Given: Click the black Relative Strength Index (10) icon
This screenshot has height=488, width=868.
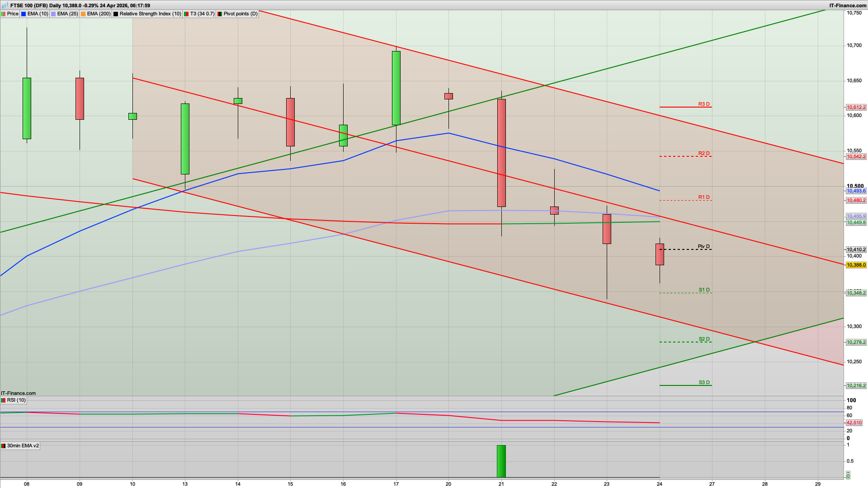Looking at the screenshot, I should pyautogui.click(x=116, y=14).
